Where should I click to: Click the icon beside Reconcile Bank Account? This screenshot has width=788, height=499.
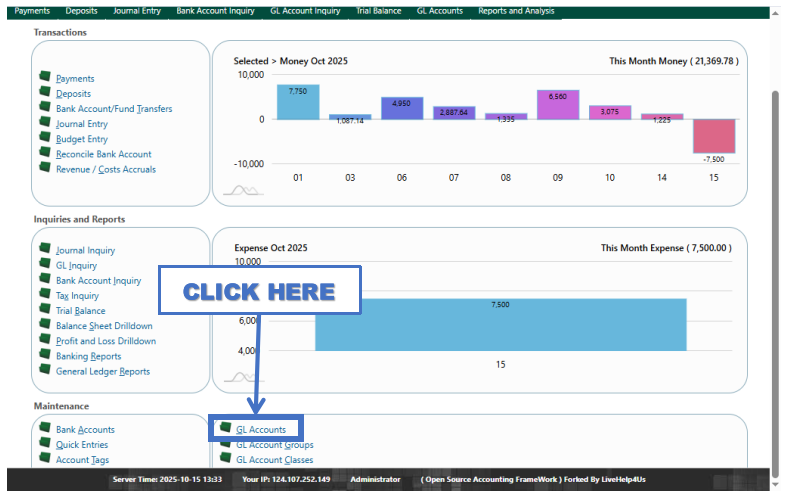44,152
